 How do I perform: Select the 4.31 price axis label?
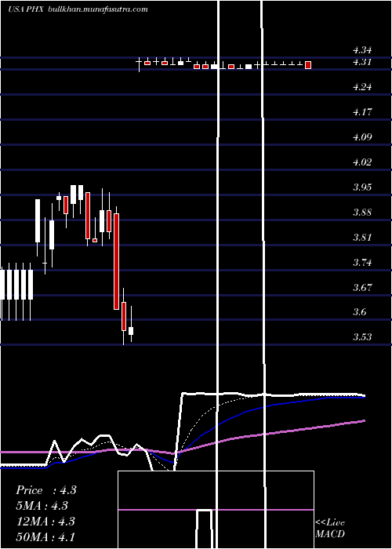pyautogui.click(x=362, y=62)
